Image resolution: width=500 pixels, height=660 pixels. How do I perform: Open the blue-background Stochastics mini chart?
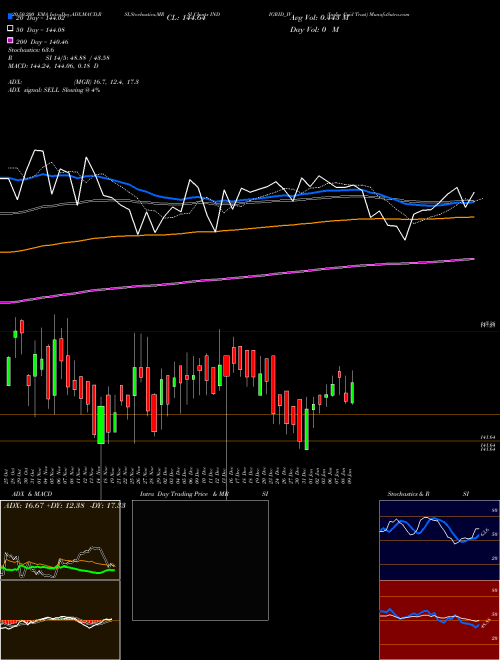(439, 540)
